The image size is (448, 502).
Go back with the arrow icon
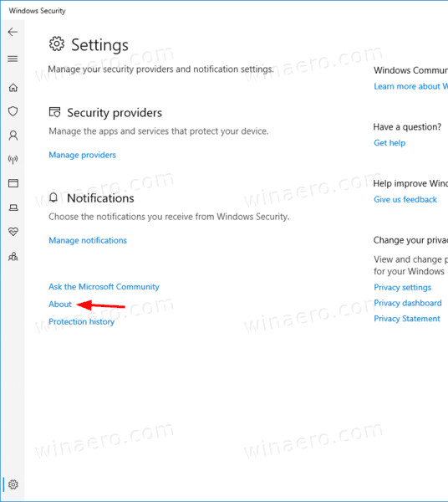[x=13, y=32]
